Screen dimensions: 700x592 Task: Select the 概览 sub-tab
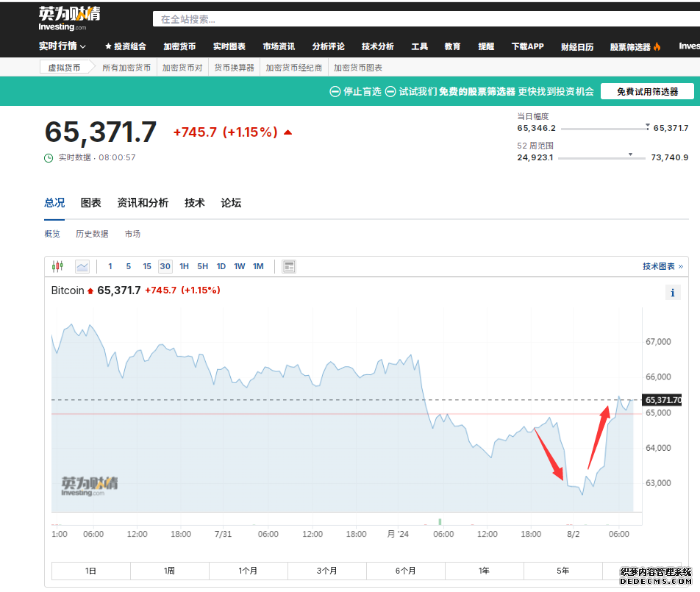point(52,234)
